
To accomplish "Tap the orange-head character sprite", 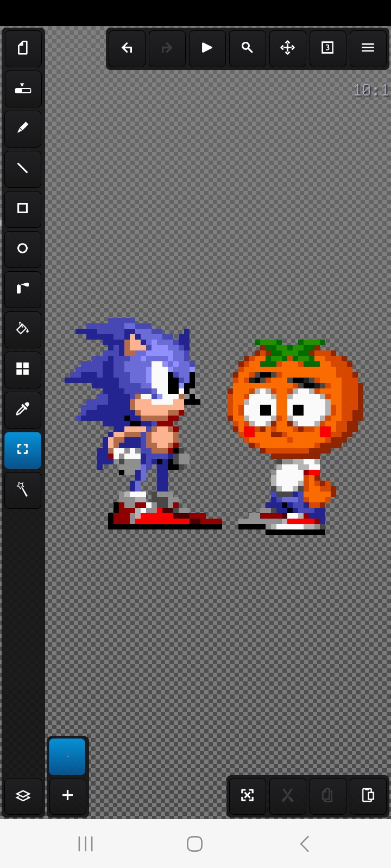I will (295, 437).
